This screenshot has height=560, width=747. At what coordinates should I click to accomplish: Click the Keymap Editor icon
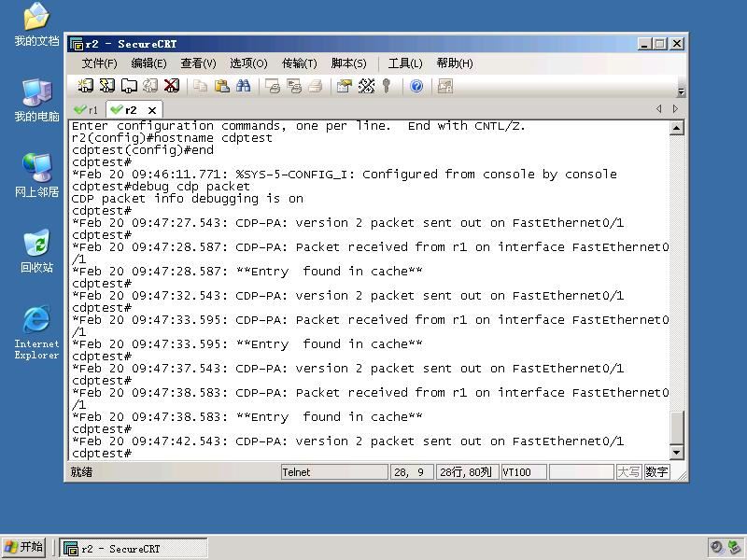pos(366,86)
